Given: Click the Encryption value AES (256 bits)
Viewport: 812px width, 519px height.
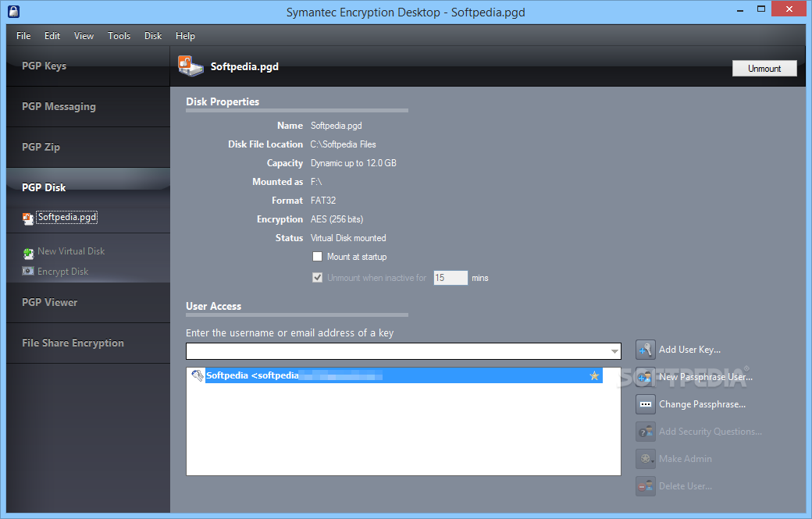Looking at the screenshot, I should click(337, 219).
